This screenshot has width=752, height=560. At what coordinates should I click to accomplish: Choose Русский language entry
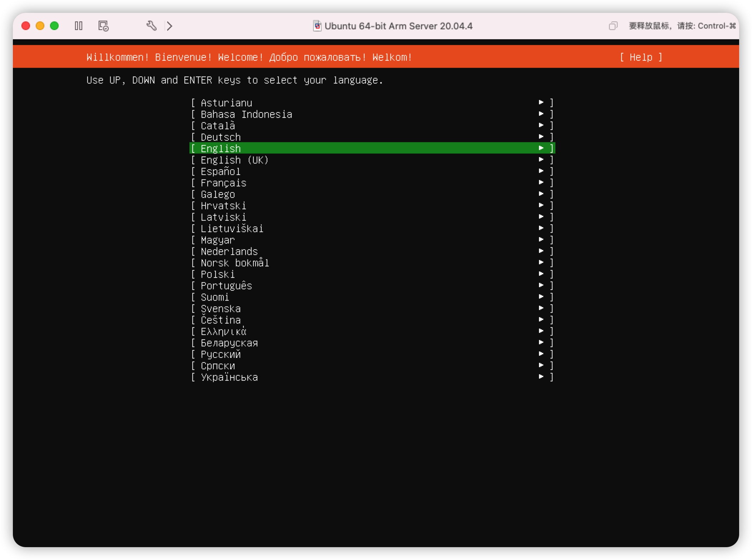click(372, 354)
